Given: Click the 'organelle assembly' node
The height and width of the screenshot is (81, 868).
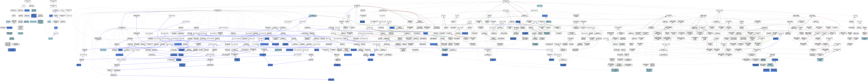Looking at the screenshot, I should pyautogui.click(x=584, y=33).
